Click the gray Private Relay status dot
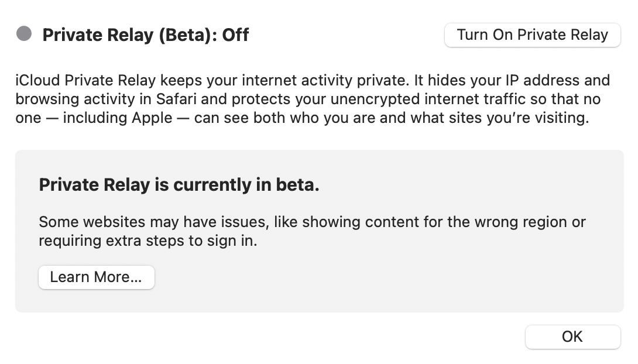Screen dimensions: 638x364 point(24,34)
